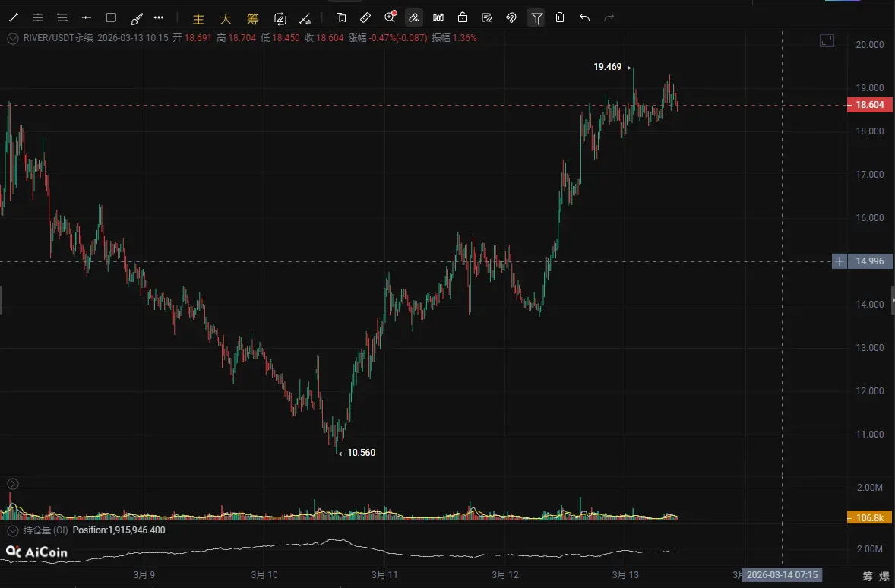Click the 低 18.450 low price value
The width and height of the screenshot is (895, 588).
[x=280, y=38]
